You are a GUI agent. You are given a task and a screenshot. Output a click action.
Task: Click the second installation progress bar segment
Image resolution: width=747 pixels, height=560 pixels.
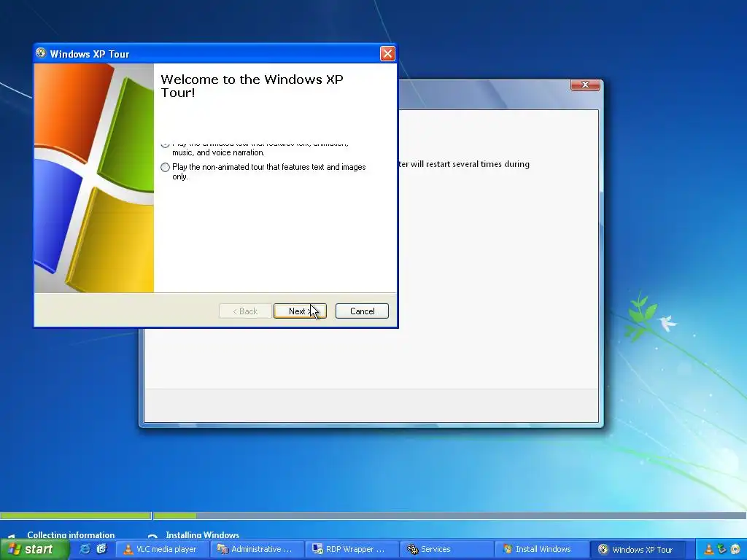(449, 516)
